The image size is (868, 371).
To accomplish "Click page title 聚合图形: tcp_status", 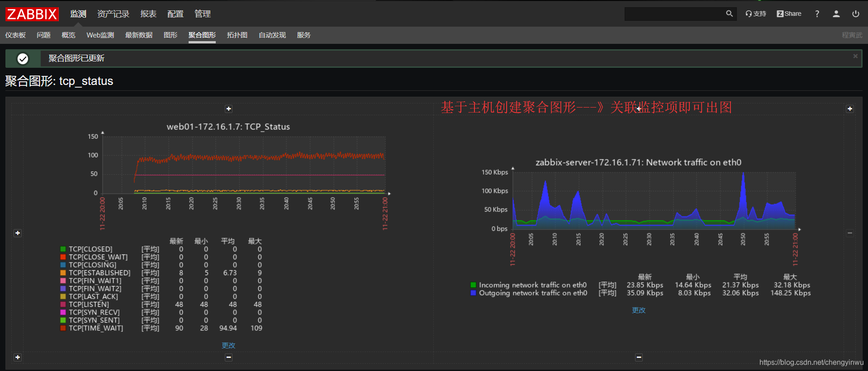I will pyautogui.click(x=59, y=81).
